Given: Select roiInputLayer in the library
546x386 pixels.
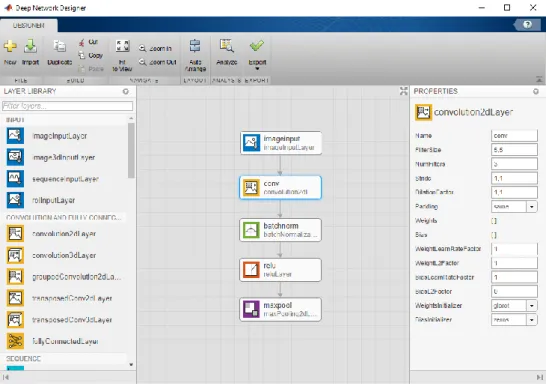Looking at the screenshot, I should point(41,200).
